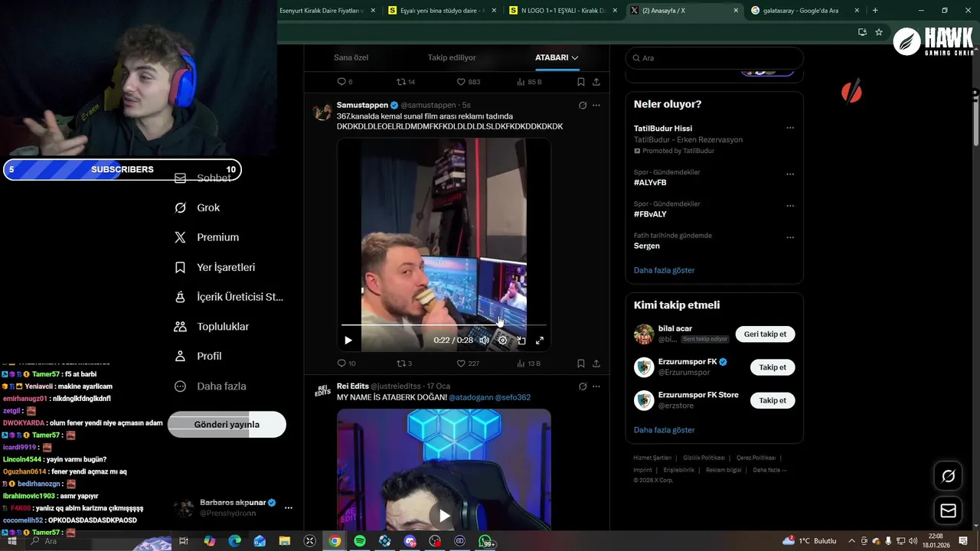Open Grok icon on Rei Edits post

tap(583, 386)
